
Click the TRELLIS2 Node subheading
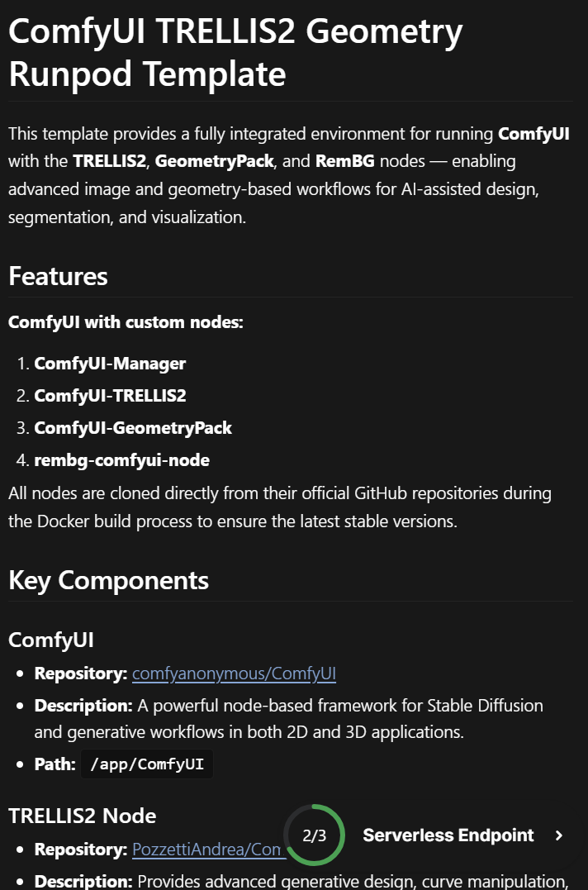pos(82,816)
